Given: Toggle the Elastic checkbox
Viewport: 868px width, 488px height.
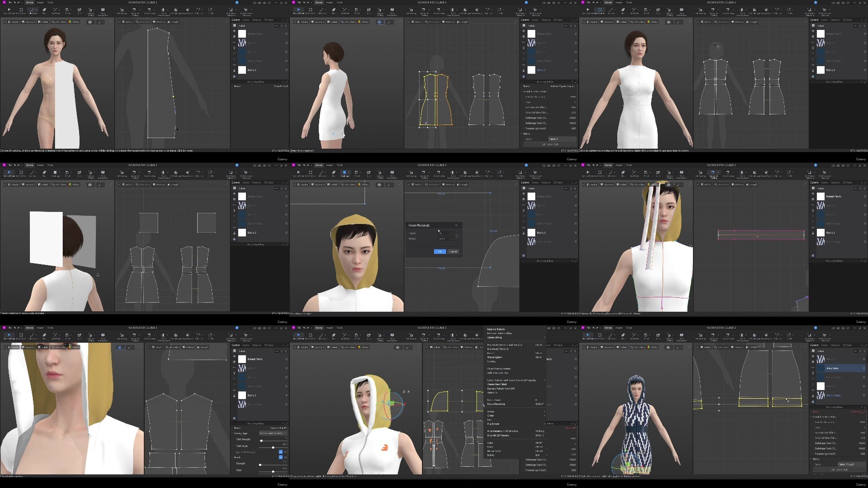Looking at the screenshot, I should [x=281, y=457].
